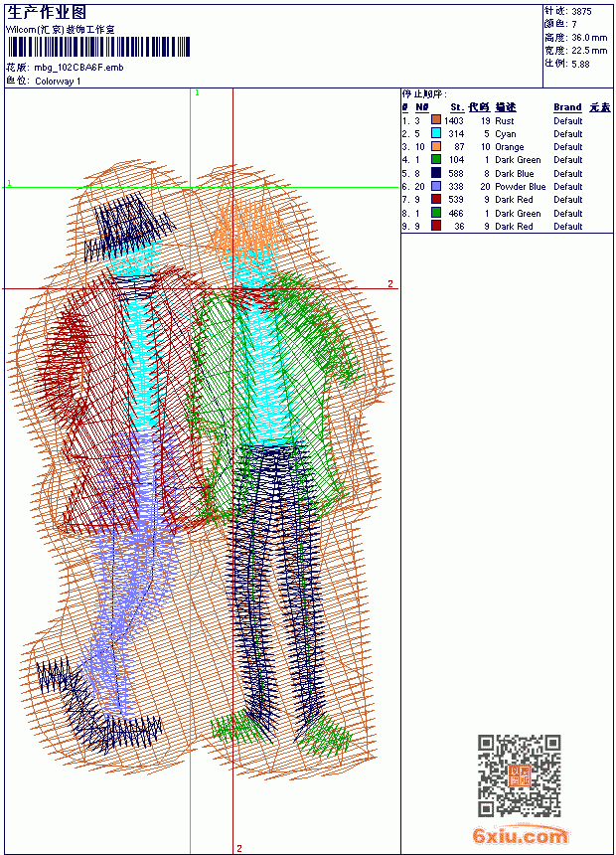Click the Brand column header
616x855 pixels.
click(x=567, y=107)
